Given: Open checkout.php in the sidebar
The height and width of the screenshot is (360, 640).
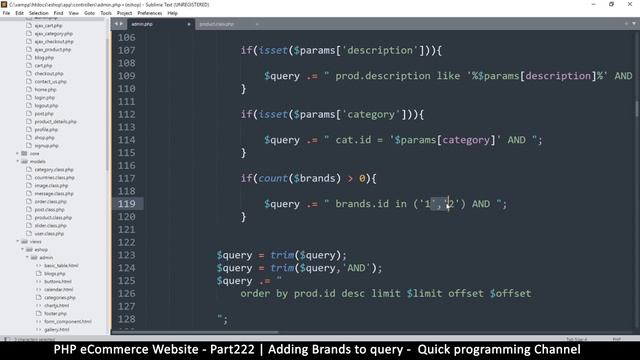Looking at the screenshot, I should coord(49,74).
